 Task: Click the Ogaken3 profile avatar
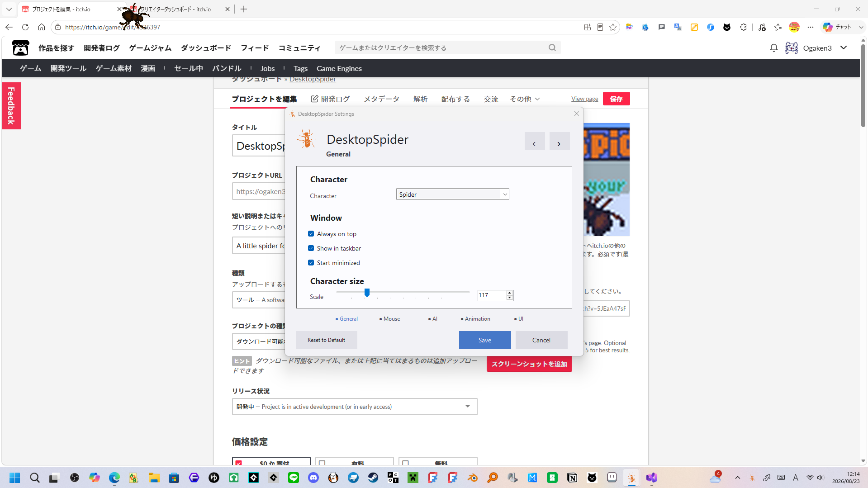click(792, 48)
